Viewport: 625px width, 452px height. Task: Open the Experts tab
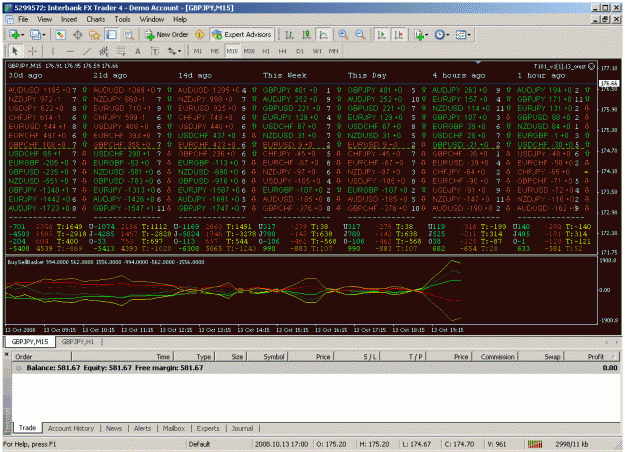click(208, 428)
